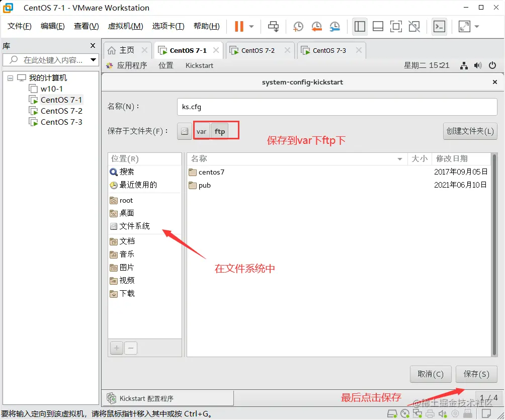Open the console view icon

(439, 27)
